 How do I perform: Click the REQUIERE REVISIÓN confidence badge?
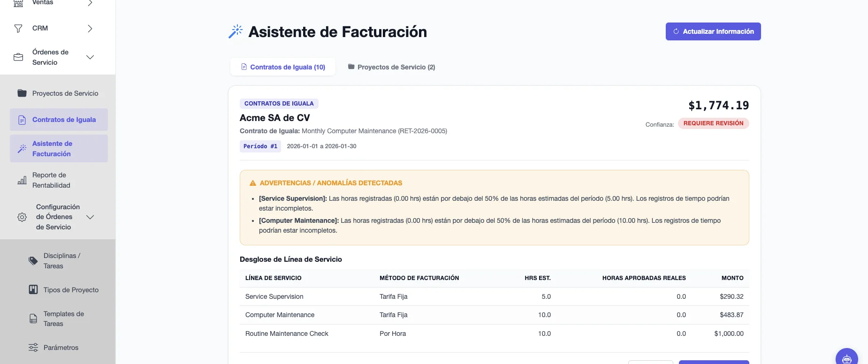point(714,123)
